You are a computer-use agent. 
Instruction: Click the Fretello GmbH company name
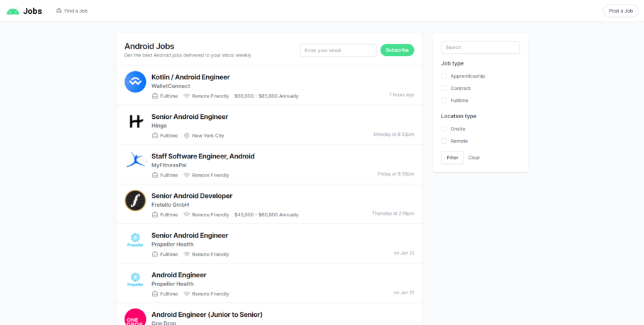coord(170,205)
